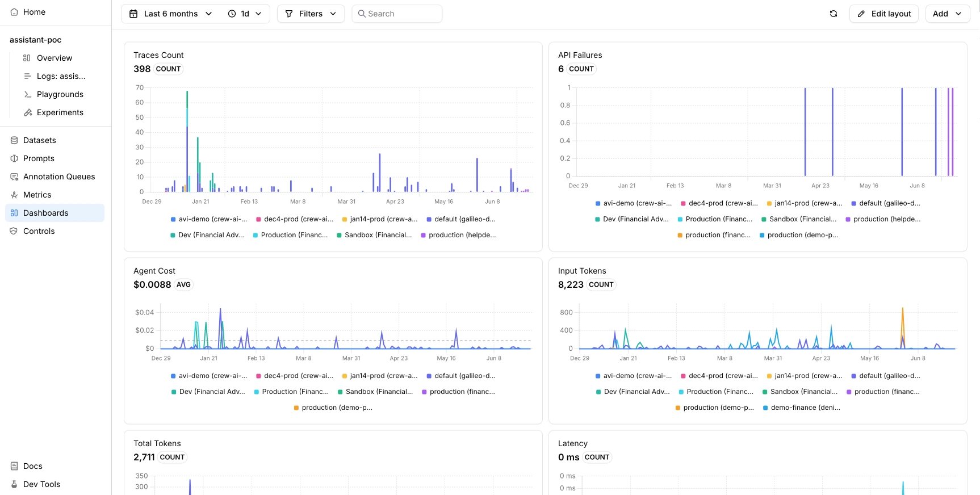Screen dimensions: 980x495
Task: Click the Overview icon in sidebar
Action: [x=27, y=58]
